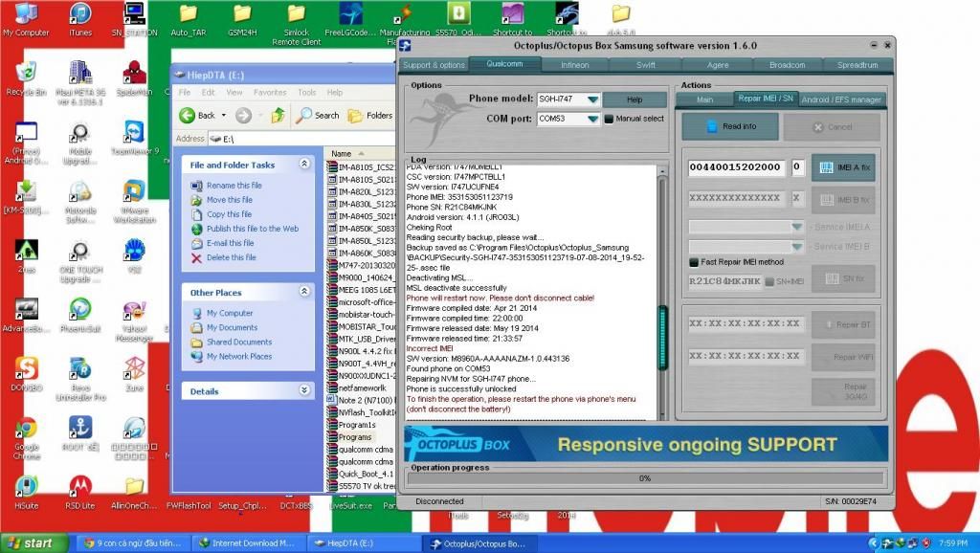Screen dimensions: 980x553
Task: Click Delete this file task
Action: 232,256
